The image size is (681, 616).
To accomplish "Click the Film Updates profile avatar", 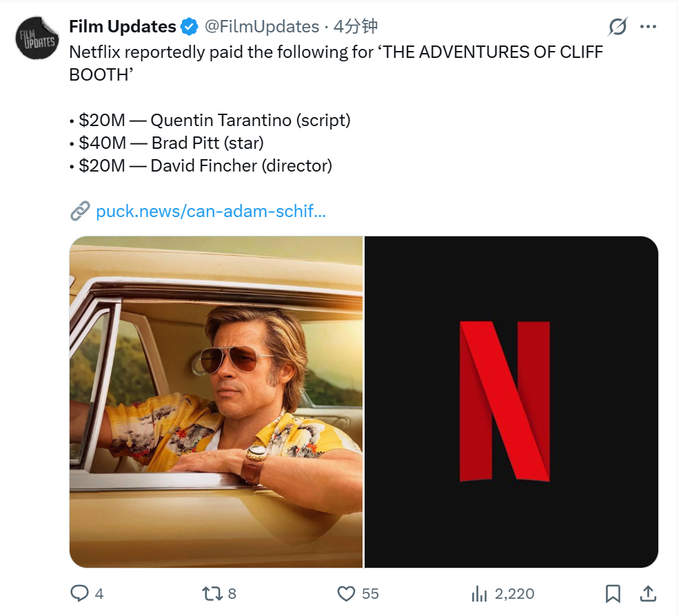I will 37,38.
